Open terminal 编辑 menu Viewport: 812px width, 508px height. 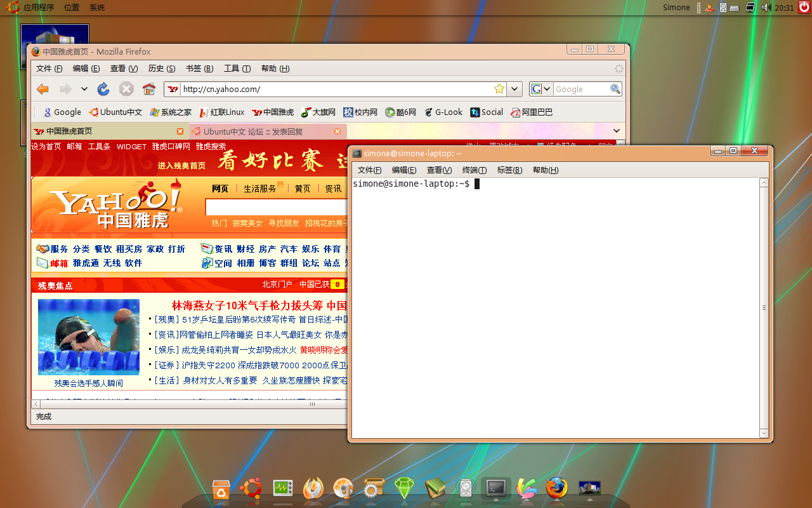(404, 170)
